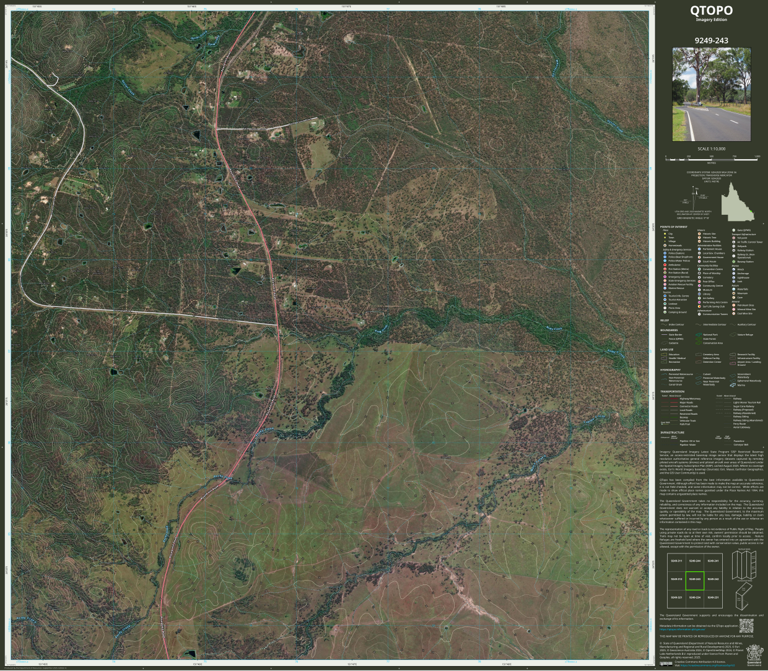Click the HYDROGRAPHY legend heading
Image resolution: width=768 pixels, height=671 pixels.
(x=670, y=370)
